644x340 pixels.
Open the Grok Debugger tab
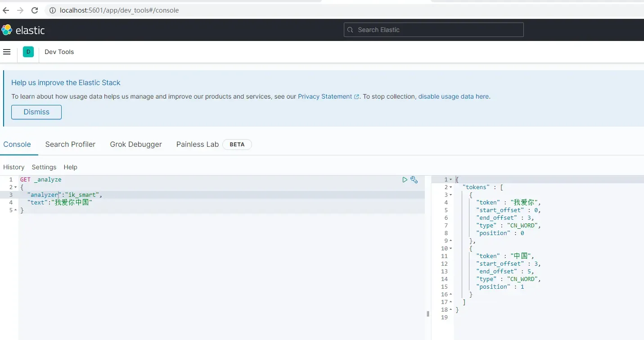(x=136, y=144)
